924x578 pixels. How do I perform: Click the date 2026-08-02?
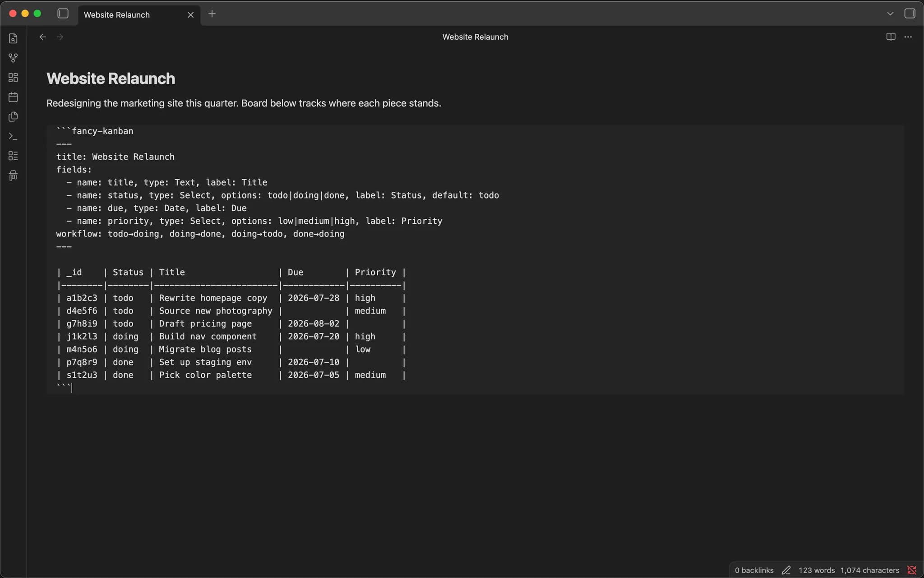click(314, 324)
